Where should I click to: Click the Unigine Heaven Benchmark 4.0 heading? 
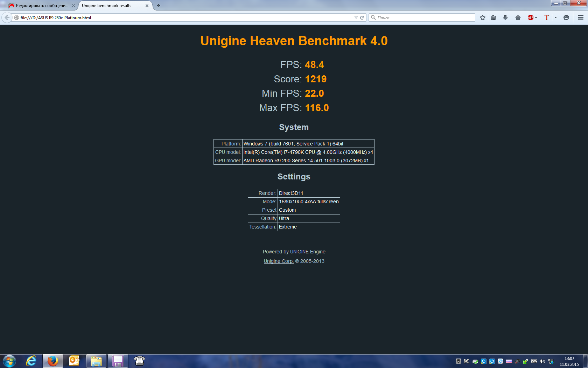tap(294, 41)
